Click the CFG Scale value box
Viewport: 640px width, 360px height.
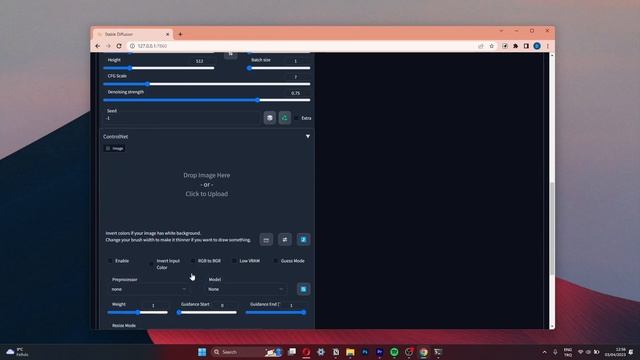(296, 77)
